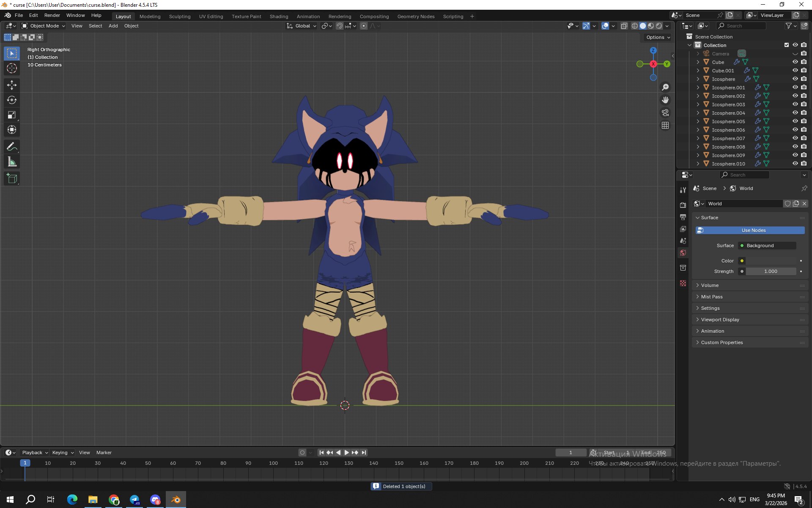Viewport: 812px width, 508px height.
Task: Activate the Annotate pencil tool
Action: pos(12,147)
